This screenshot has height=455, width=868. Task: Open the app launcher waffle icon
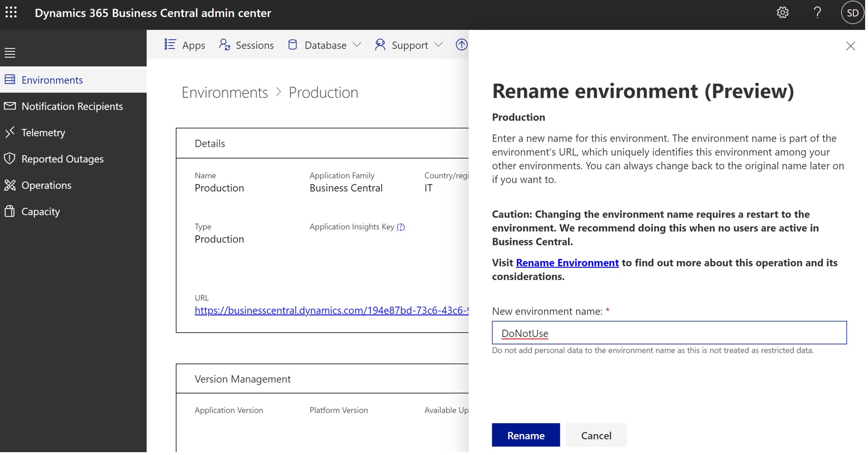(11, 13)
